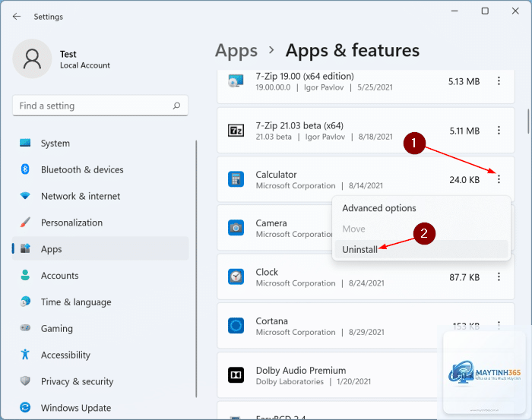Click the Windows Update sync icon
The width and height of the screenshot is (532, 420).
(x=25, y=407)
